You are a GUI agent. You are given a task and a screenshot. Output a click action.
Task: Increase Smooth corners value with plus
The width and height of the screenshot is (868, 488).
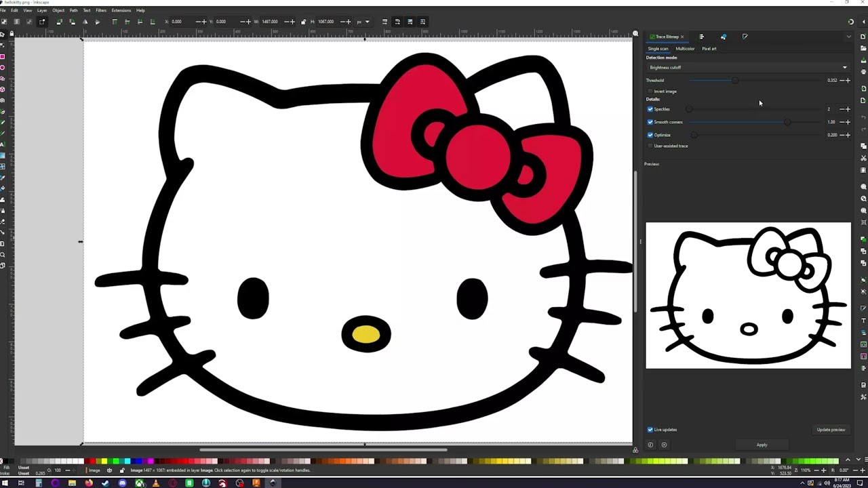pyautogui.click(x=848, y=122)
